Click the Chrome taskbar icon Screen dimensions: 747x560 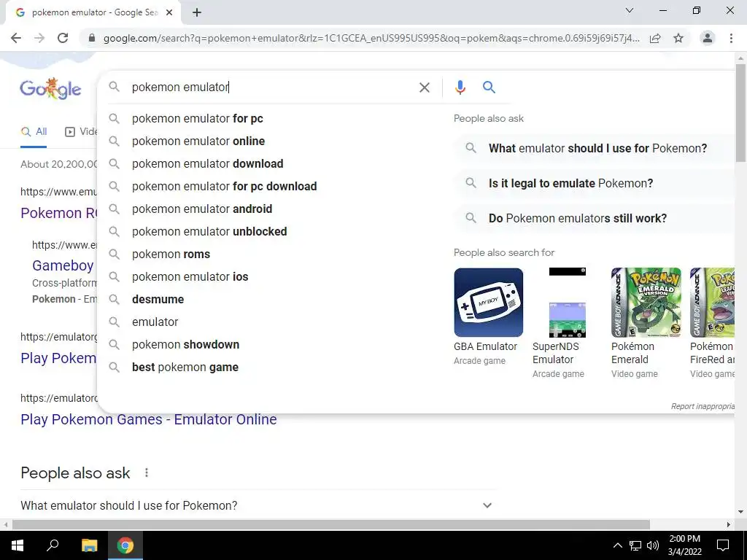click(x=125, y=545)
